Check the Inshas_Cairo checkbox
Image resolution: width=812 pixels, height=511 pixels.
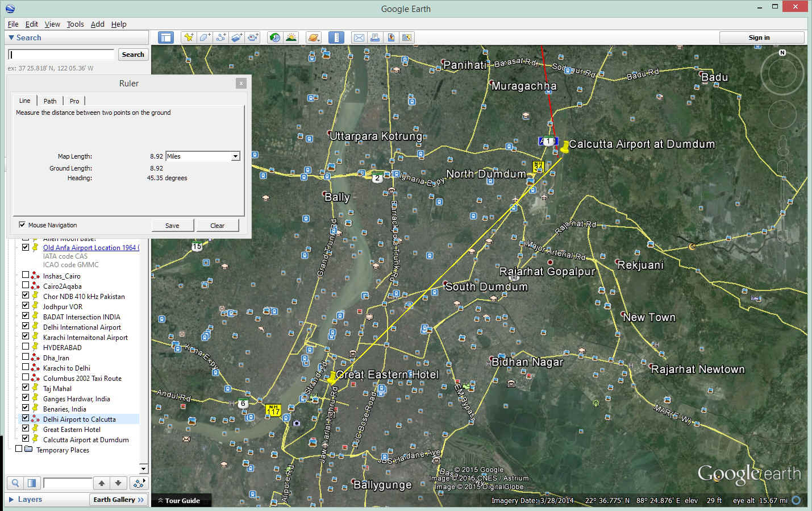[25, 276]
